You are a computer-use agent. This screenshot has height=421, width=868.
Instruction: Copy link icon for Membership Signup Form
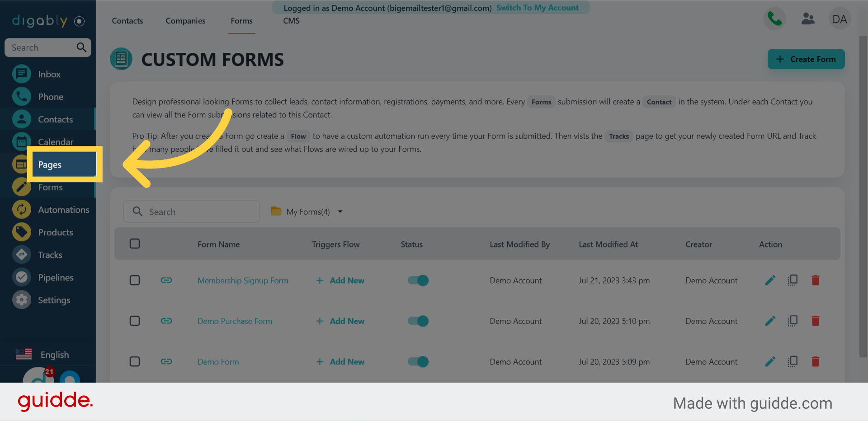click(x=166, y=281)
